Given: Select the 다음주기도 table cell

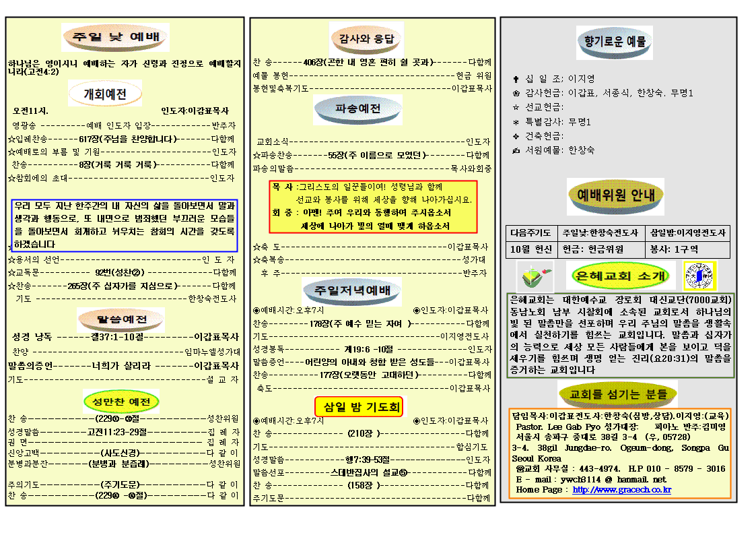Looking at the screenshot, I should [532, 233].
